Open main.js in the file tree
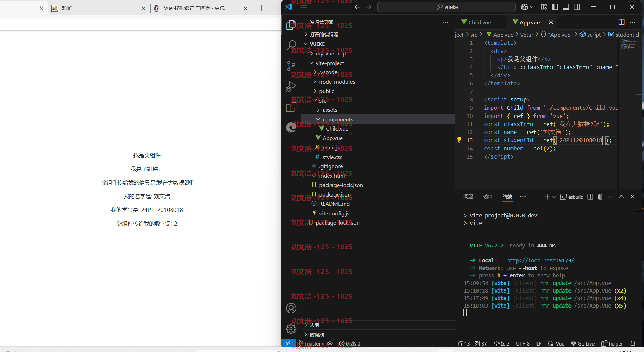644x352 pixels. coord(377,147)
